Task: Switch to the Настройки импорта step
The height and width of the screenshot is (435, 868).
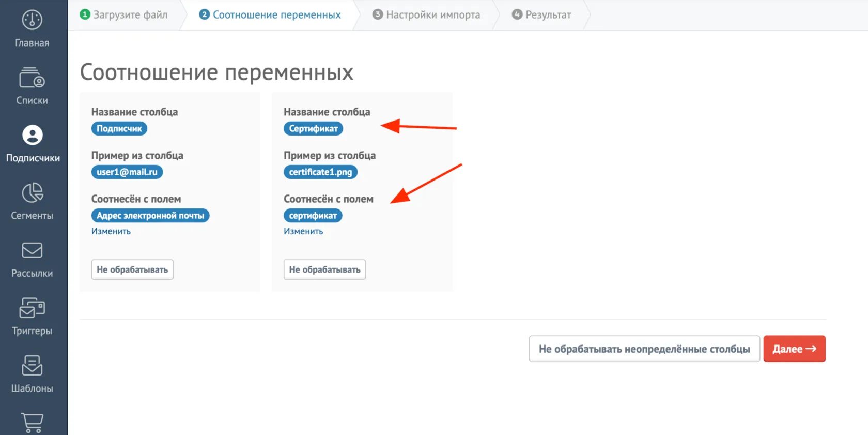Action: click(426, 14)
